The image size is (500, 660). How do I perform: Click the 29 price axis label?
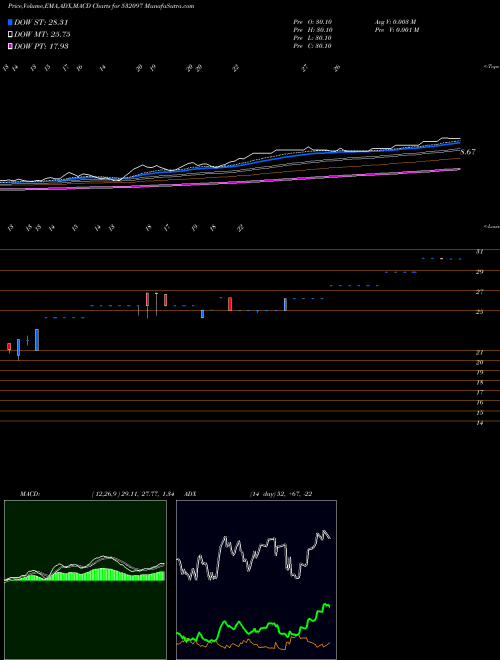(x=479, y=272)
